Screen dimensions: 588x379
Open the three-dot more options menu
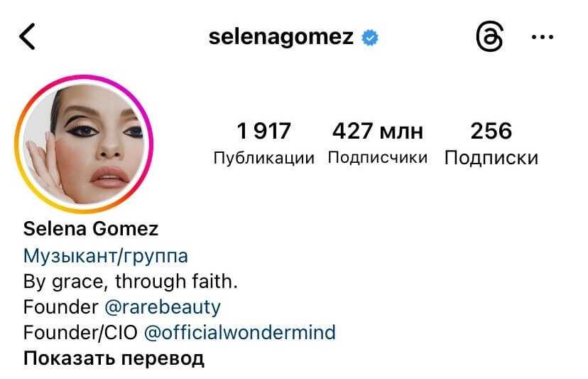[543, 37]
